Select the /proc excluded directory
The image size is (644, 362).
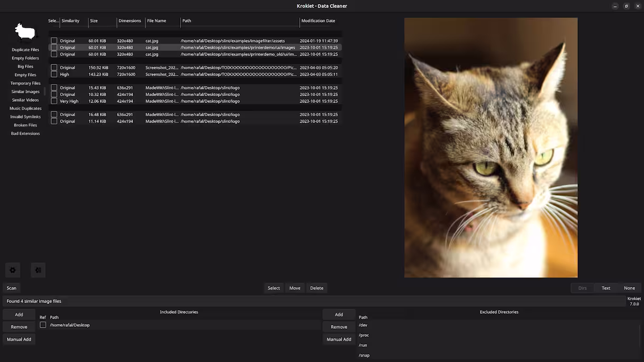tap(364, 335)
